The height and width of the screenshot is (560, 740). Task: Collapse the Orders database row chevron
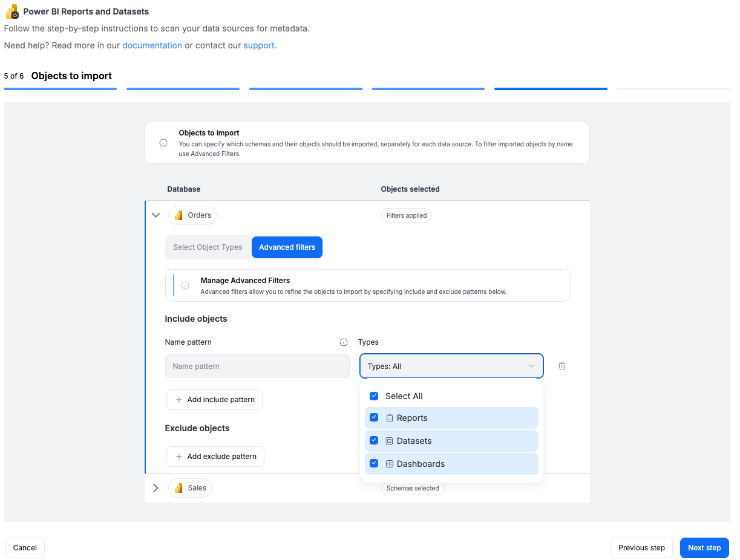(156, 215)
